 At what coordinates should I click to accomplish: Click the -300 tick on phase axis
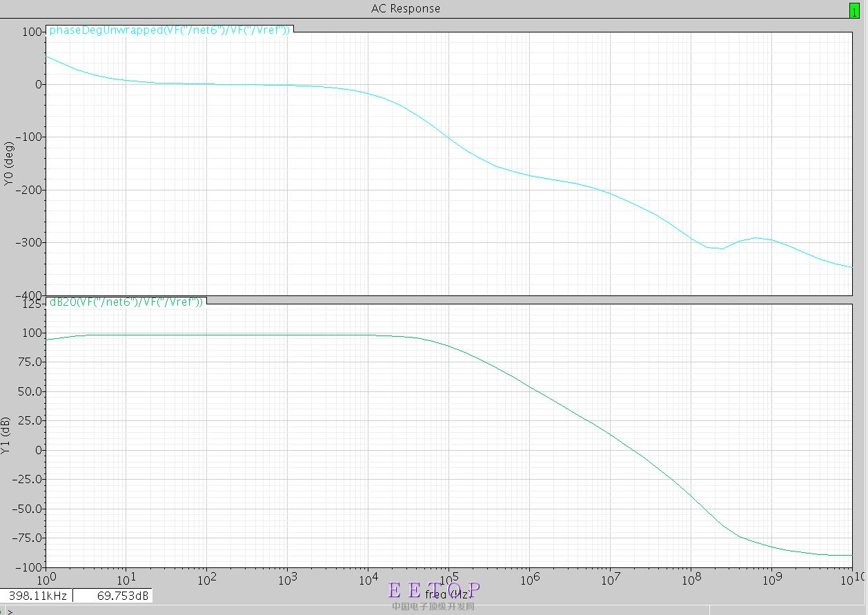[x=29, y=242]
